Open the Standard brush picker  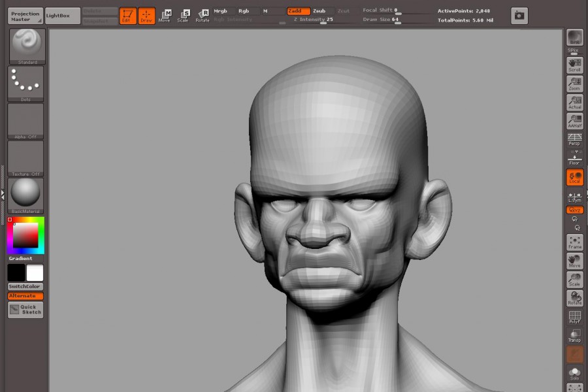coord(26,46)
